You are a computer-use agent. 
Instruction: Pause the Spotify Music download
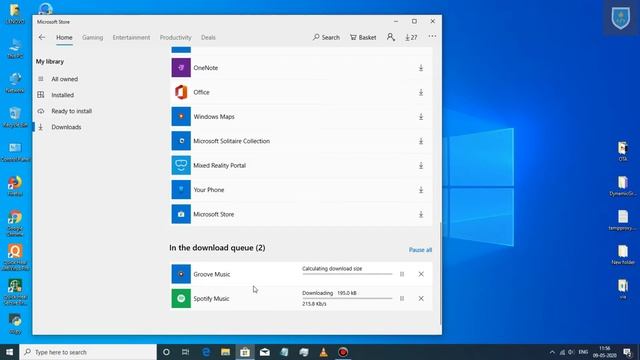(x=402, y=298)
